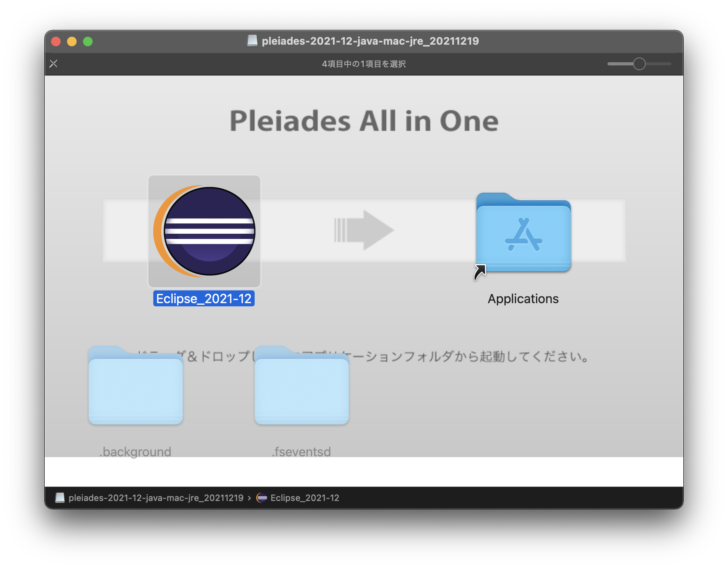Click the disk image icon in the title bar
The height and width of the screenshot is (568, 728).
[x=253, y=41]
